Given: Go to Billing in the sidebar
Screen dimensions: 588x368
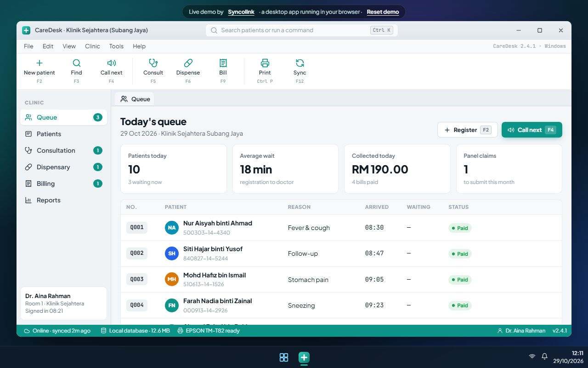Looking at the screenshot, I should tap(63, 184).
